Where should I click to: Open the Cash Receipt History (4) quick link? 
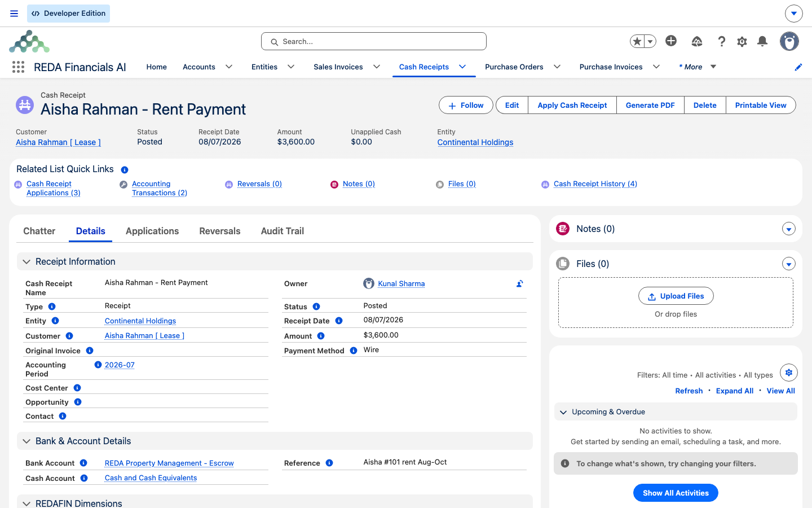pos(595,184)
